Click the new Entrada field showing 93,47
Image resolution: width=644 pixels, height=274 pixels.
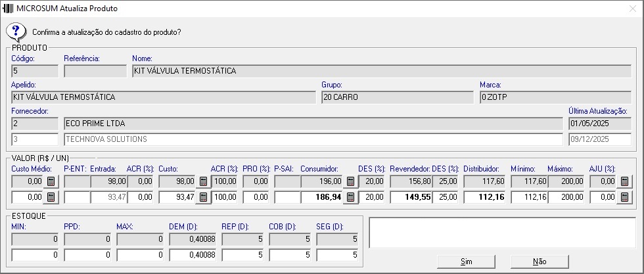[x=106, y=196]
